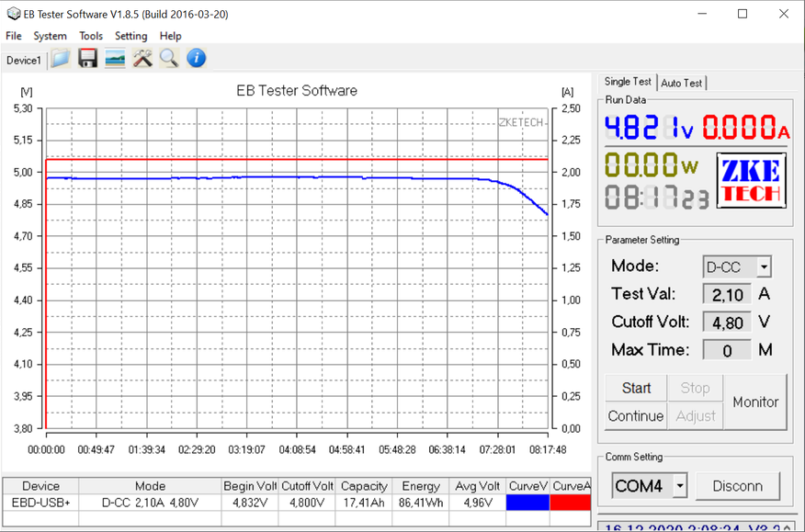Click the 0.000 A current readout

[746, 127]
